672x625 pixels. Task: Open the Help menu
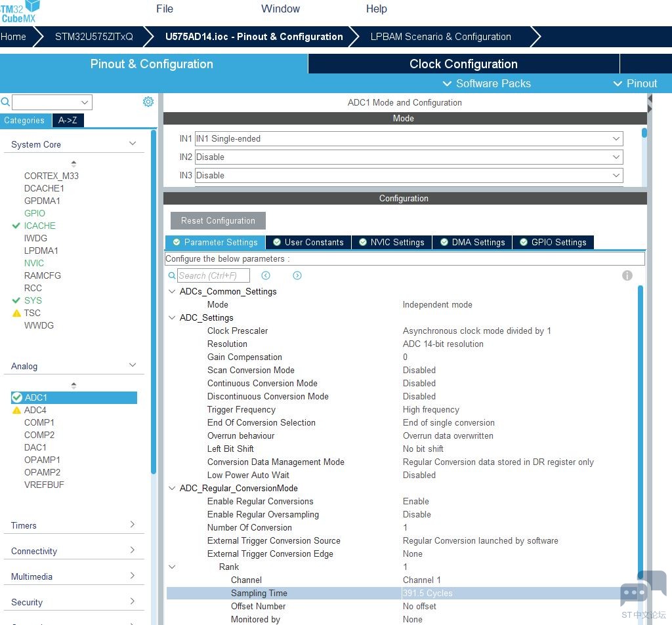click(x=376, y=9)
